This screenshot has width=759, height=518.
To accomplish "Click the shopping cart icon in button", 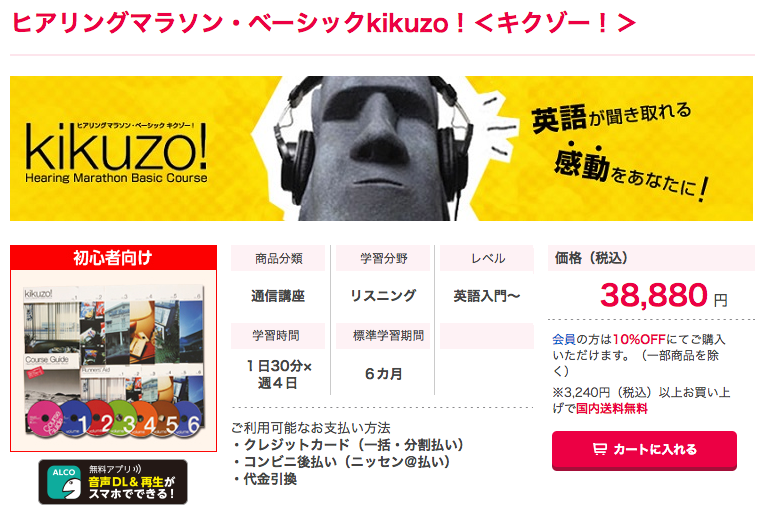I will [599, 450].
